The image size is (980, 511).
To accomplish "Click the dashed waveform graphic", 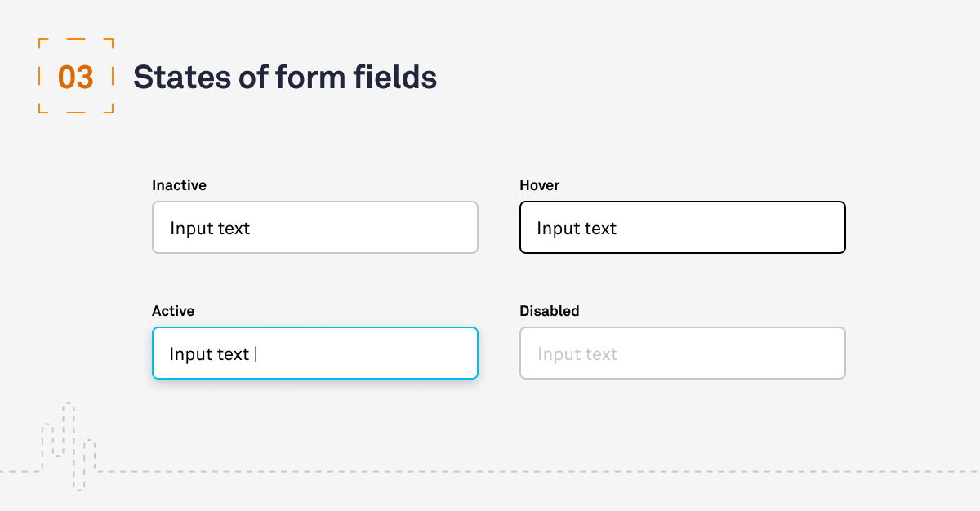I will click(69, 445).
